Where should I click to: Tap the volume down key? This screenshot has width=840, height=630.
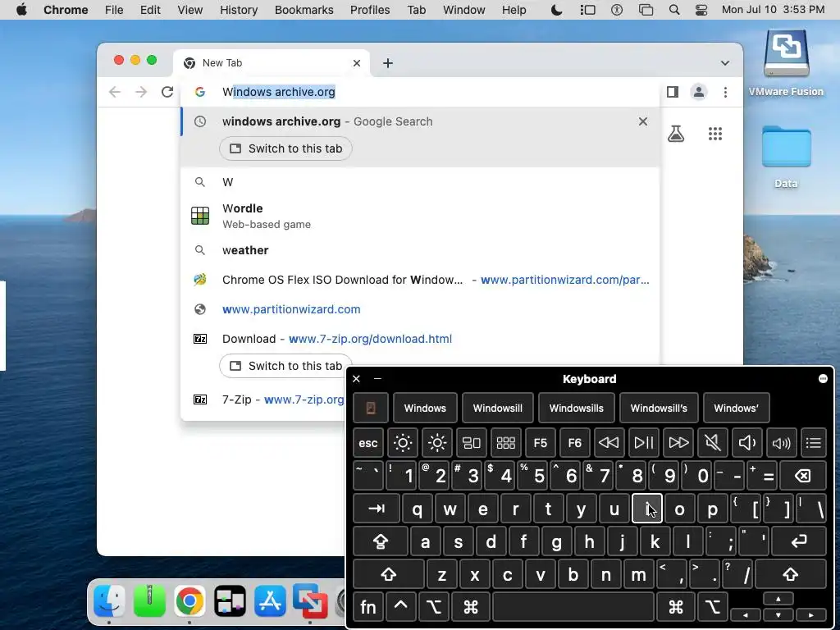pos(746,443)
